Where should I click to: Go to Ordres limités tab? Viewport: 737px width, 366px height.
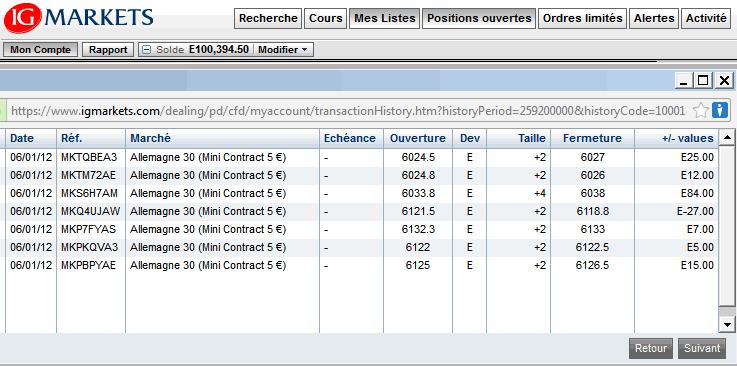[x=582, y=18]
